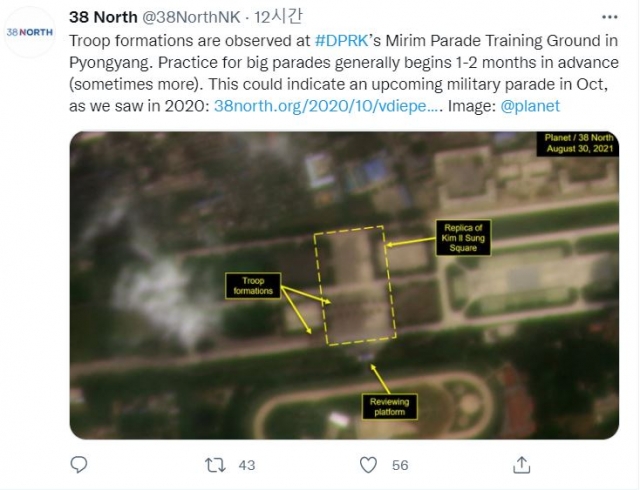Open the satellite image attachment
The height and width of the screenshot is (490, 640).
[x=344, y=285]
